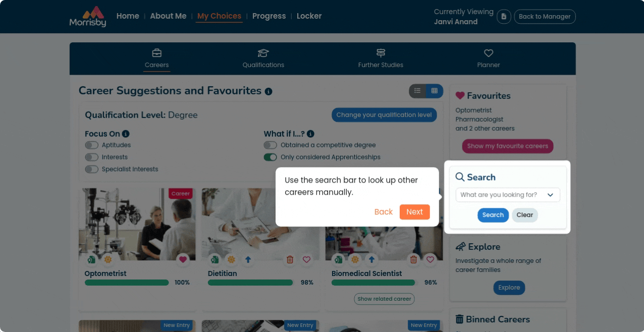Screen dimensions: 644x332
Task: Favourite Biomedical Scientist with heart icon
Action: [430, 259]
